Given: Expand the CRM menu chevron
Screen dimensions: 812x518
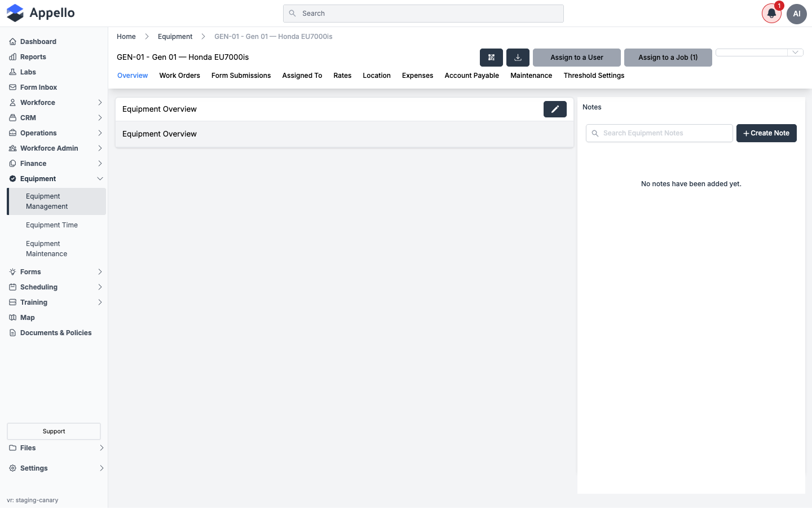Looking at the screenshot, I should click(100, 118).
